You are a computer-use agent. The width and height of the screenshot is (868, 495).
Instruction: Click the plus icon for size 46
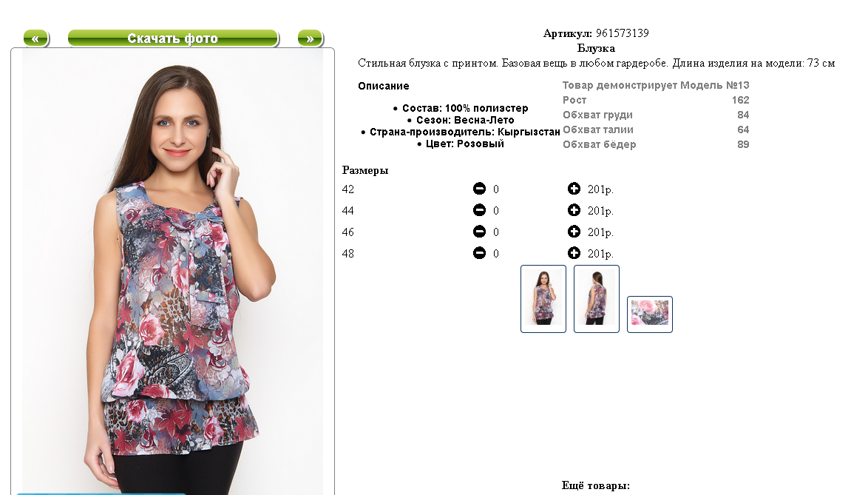[x=574, y=232]
